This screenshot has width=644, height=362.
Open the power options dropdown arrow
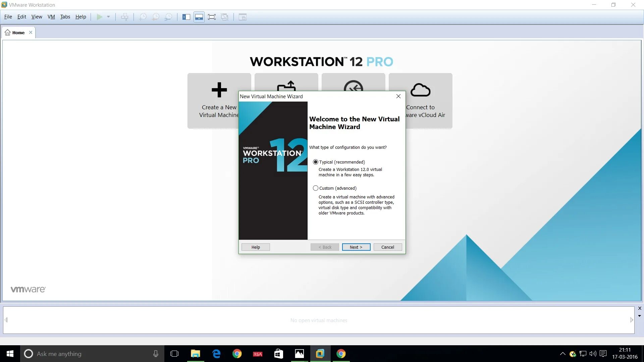[x=108, y=17]
